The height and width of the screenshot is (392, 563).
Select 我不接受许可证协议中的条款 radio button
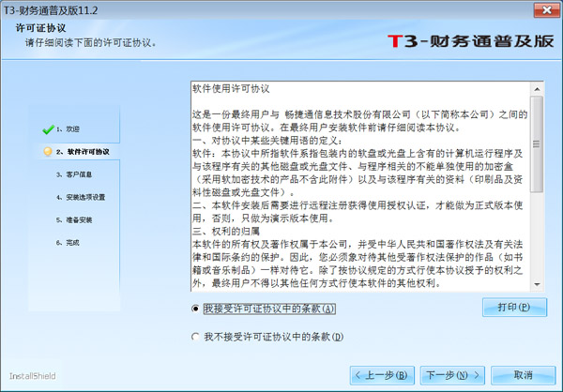pos(195,336)
